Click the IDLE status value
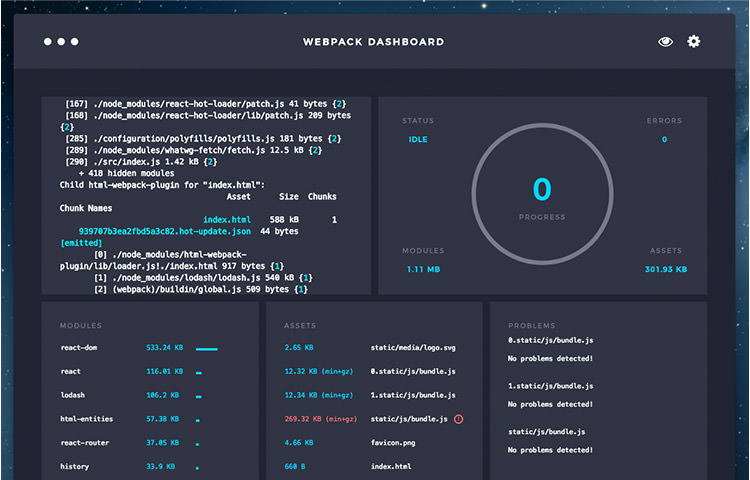This screenshot has height=480, width=750. click(x=418, y=139)
